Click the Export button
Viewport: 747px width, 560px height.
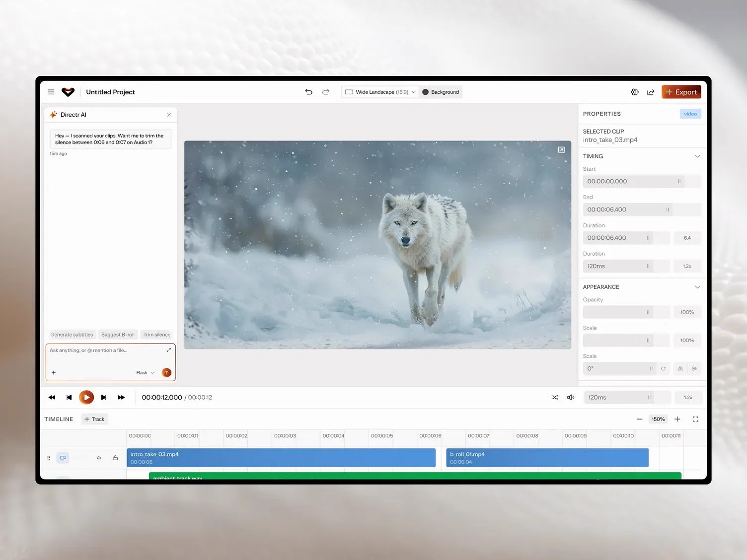(681, 92)
